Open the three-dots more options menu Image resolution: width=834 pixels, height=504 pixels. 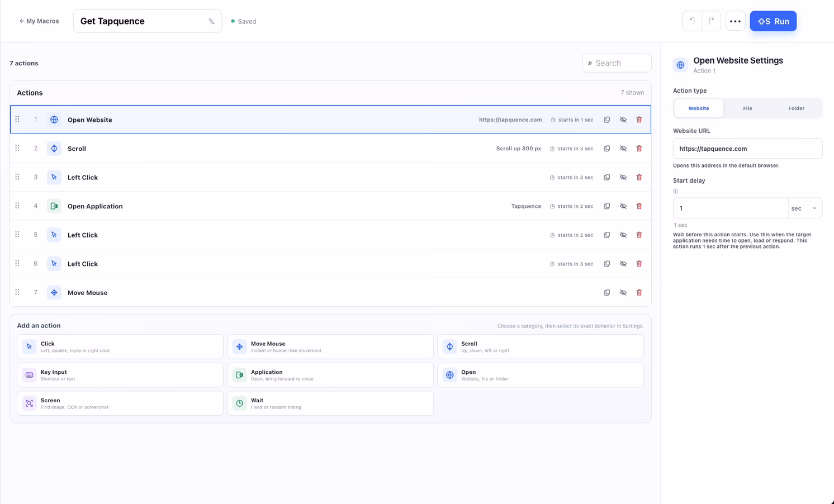[735, 21]
